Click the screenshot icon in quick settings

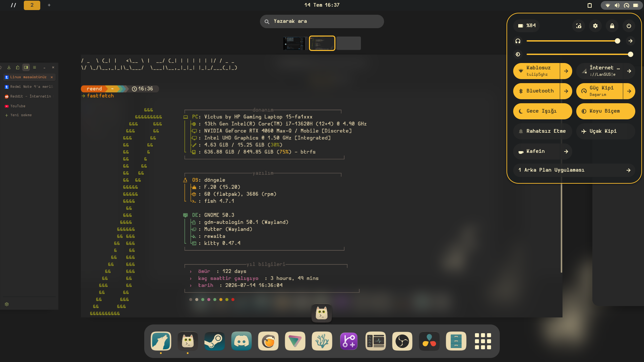pyautogui.click(x=579, y=26)
